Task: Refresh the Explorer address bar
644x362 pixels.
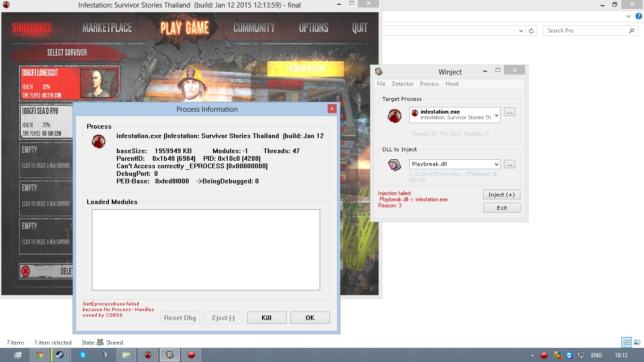Action: pos(531,31)
